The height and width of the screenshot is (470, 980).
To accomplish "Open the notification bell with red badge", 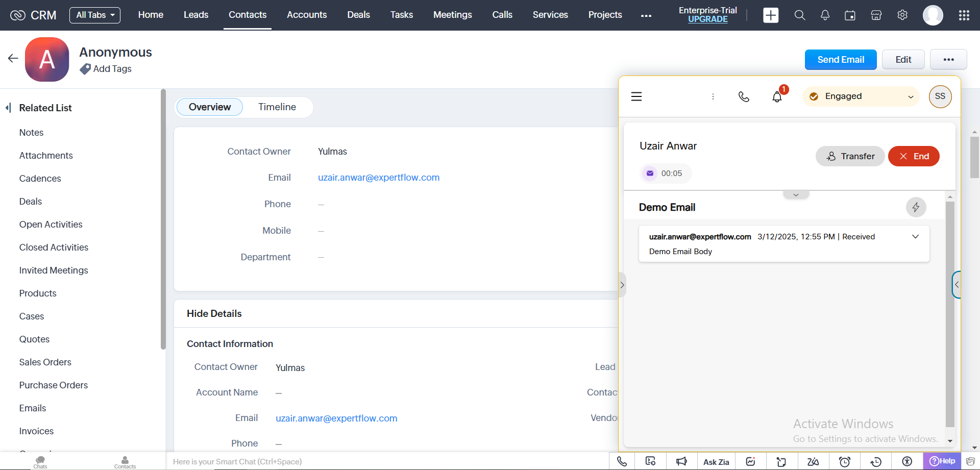I will pyautogui.click(x=777, y=96).
